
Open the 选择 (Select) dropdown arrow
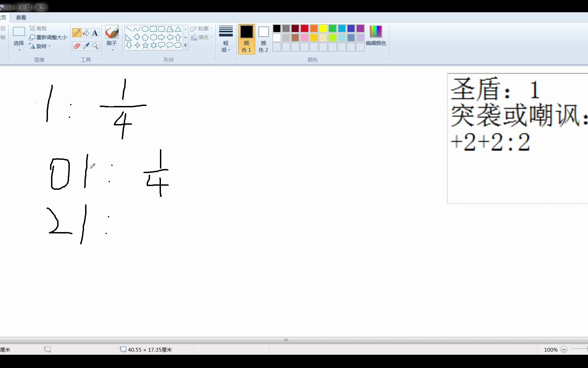point(19,50)
